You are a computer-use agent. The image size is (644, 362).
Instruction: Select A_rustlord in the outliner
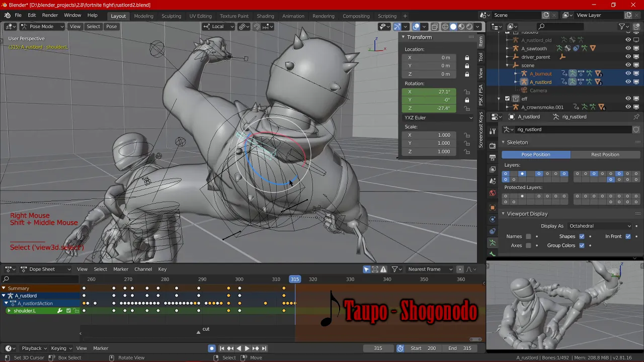pyautogui.click(x=540, y=82)
